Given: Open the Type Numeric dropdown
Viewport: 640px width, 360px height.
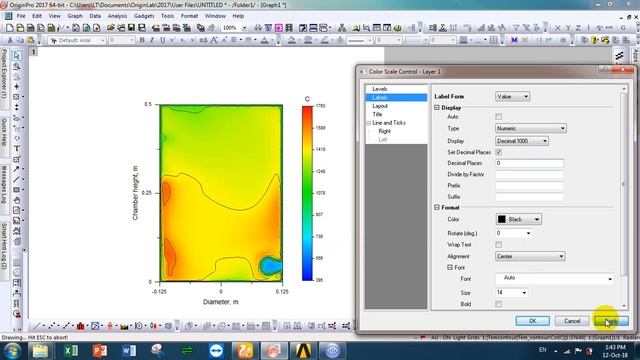Looking at the screenshot, I should pyautogui.click(x=531, y=128).
